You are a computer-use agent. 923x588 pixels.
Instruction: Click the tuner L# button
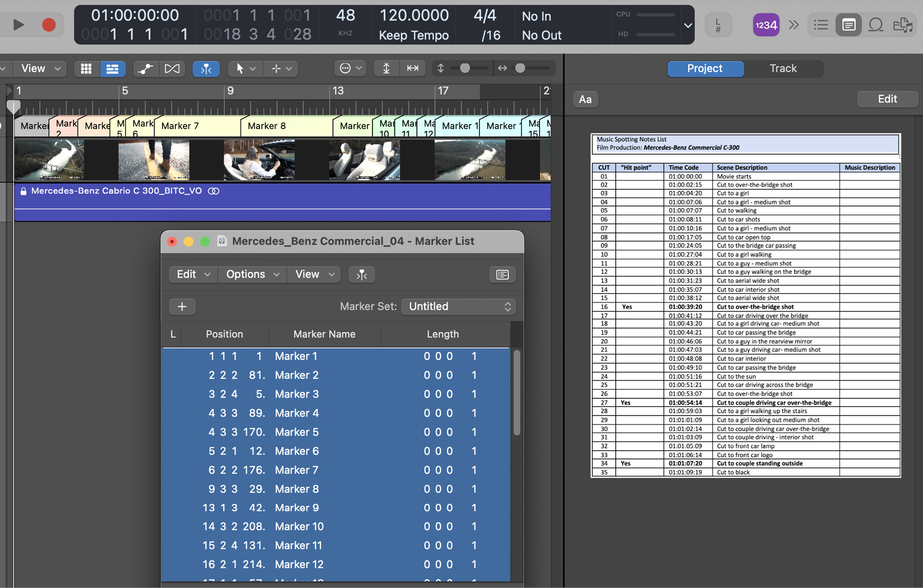718,25
